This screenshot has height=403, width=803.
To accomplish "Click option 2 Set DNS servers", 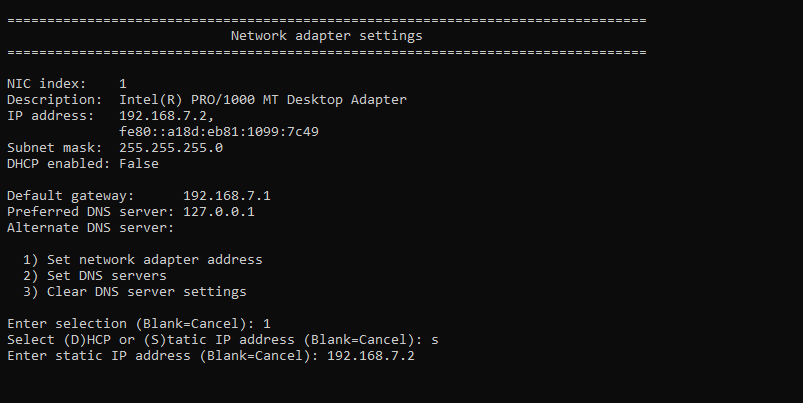I will click(95, 275).
